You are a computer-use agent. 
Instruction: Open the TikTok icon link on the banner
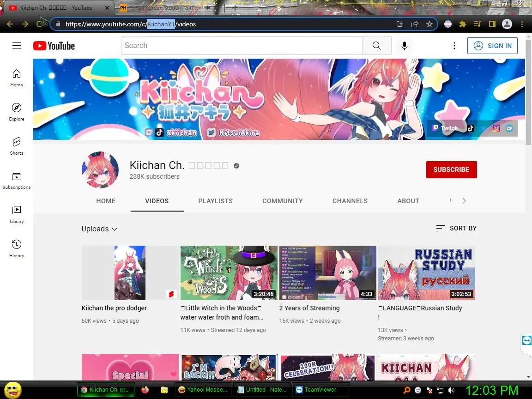point(470,128)
